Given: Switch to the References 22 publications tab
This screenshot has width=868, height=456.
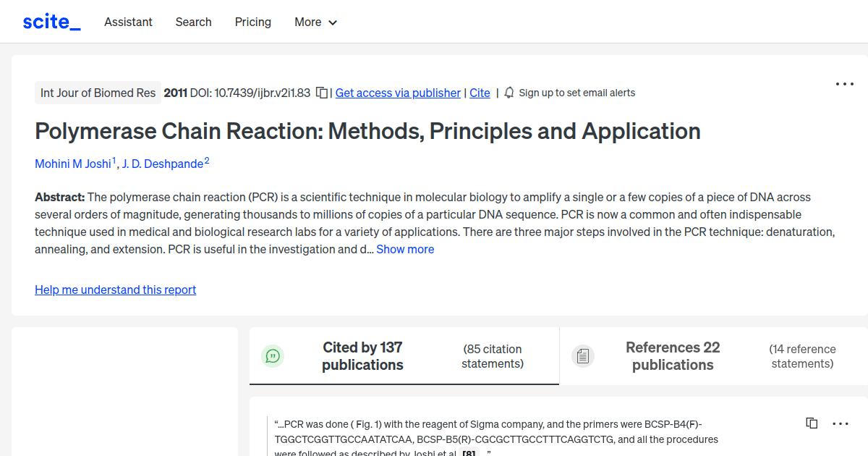Looking at the screenshot, I should click(673, 355).
